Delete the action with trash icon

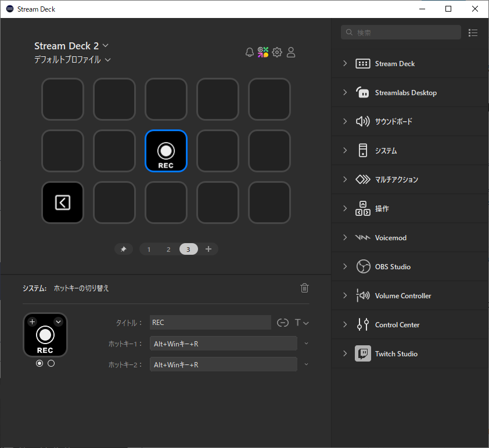[x=305, y=288]
